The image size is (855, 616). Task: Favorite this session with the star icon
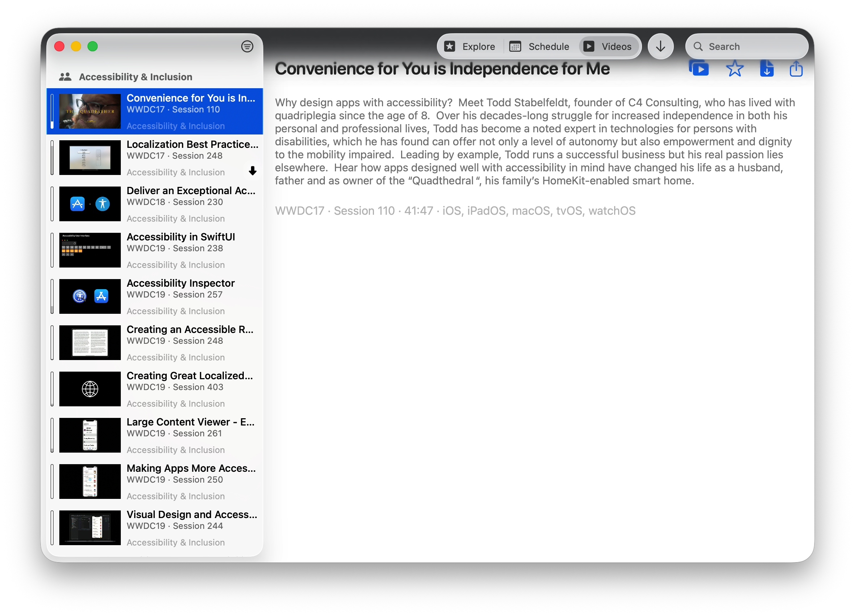pyautogui.click(x=734, y=69)
